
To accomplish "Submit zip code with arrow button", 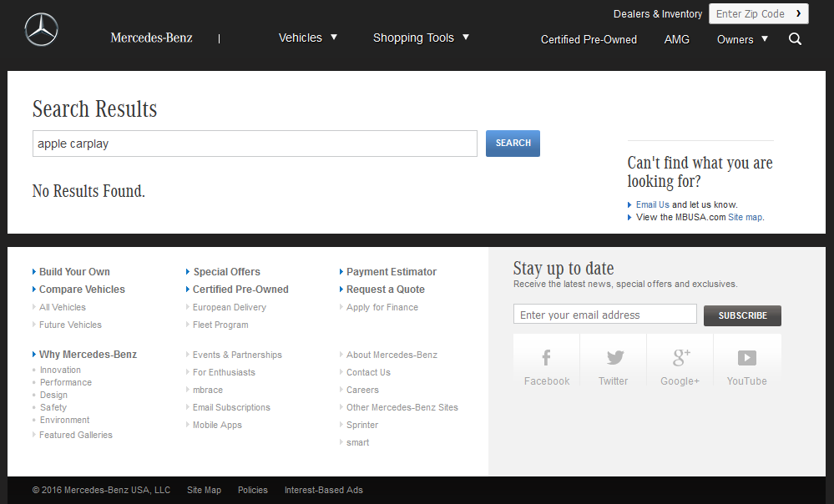I will [798, 14].
